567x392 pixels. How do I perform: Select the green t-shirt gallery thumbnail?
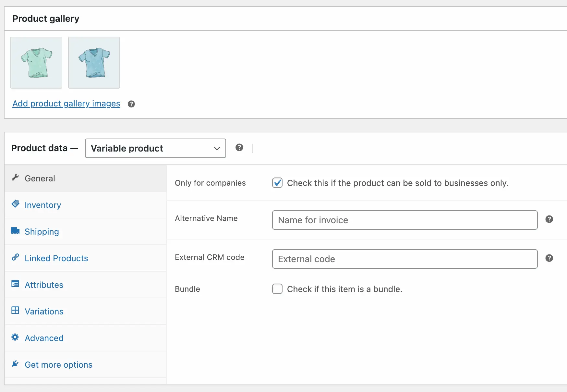36,63
